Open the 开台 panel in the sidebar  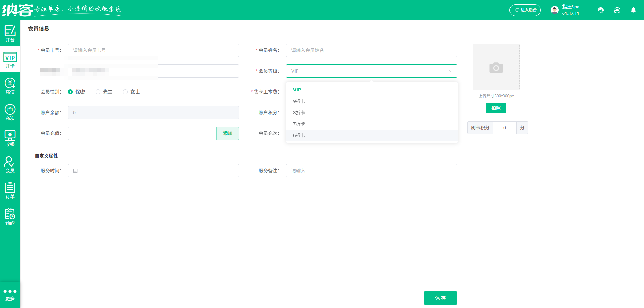[10, 33]
